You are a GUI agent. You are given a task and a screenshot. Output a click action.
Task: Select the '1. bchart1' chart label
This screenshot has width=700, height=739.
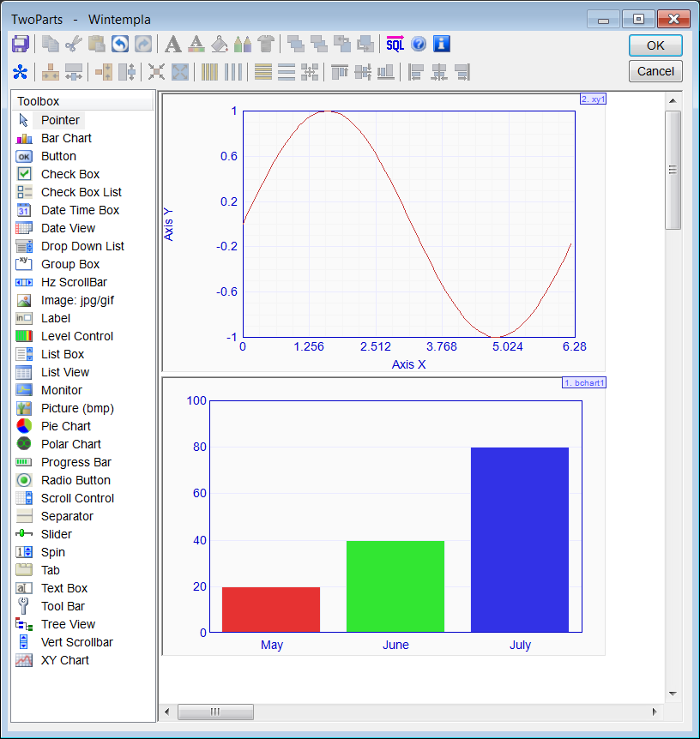pos(584,382)
